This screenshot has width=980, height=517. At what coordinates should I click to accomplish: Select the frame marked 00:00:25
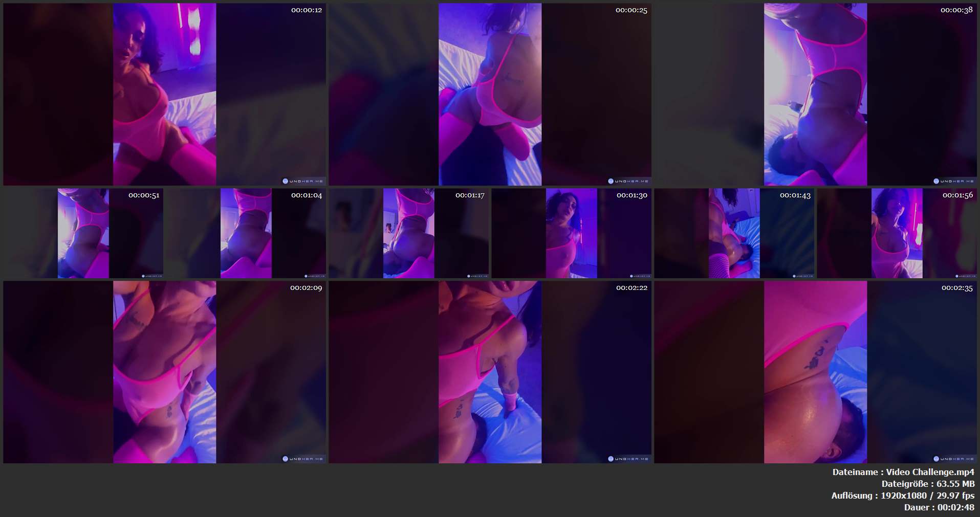point(490,94)
